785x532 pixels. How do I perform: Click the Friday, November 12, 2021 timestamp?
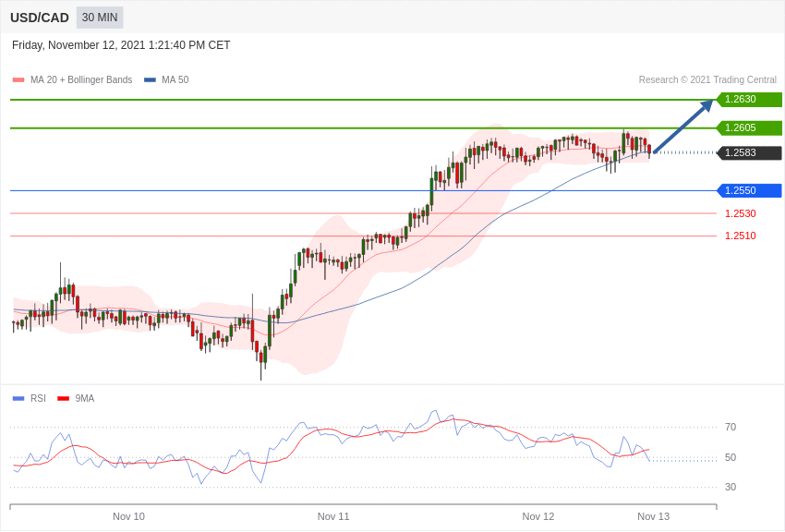[121, 45]
